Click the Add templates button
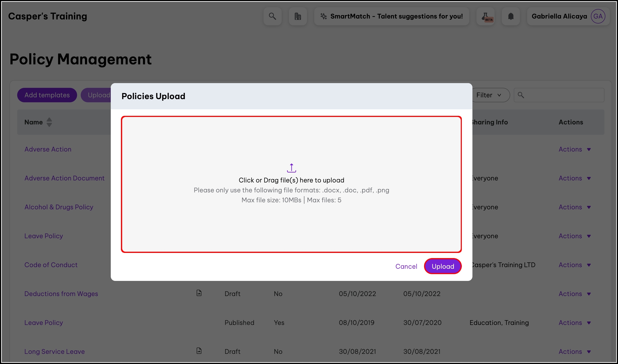The width and height of the screenshot is (618, 364). pos(47,95)
